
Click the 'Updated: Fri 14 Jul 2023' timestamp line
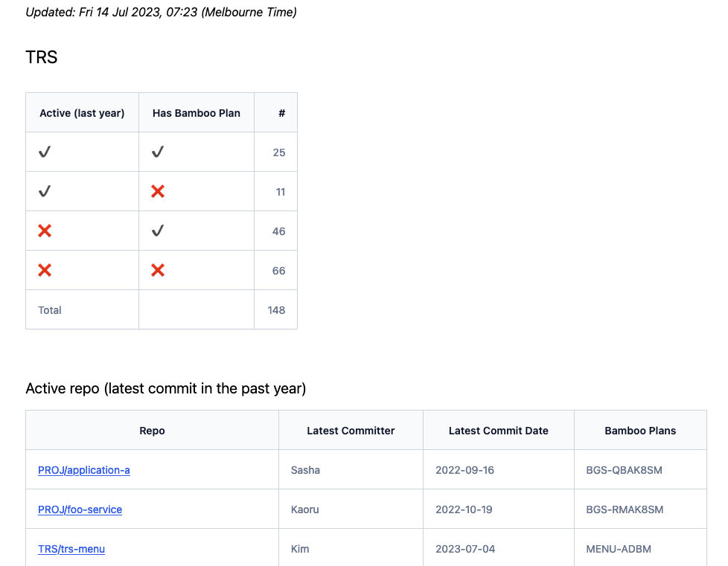tap(161, 12)
